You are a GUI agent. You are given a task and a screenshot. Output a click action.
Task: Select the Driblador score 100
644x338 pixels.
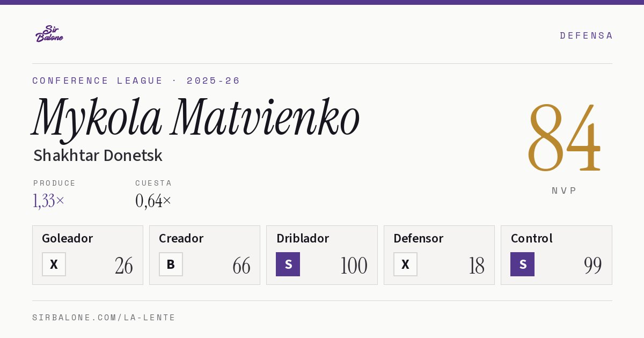pyautogui.click(x=354, y=266)
